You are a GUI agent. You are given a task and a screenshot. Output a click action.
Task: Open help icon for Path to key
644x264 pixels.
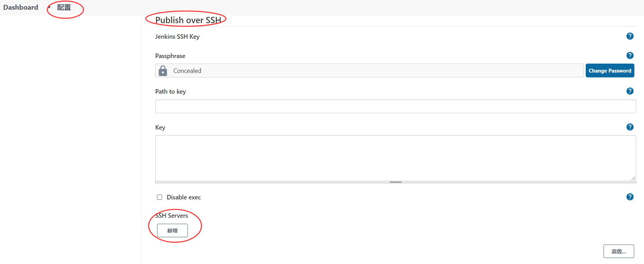(630, 91)
